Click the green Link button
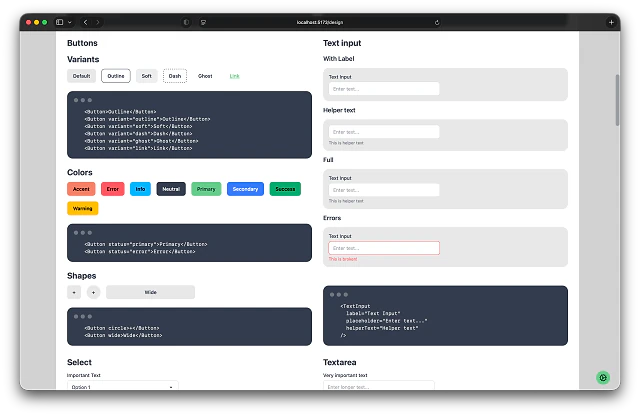Image resolution: width=640 pixels, height=416 pixels. [234, 76]
